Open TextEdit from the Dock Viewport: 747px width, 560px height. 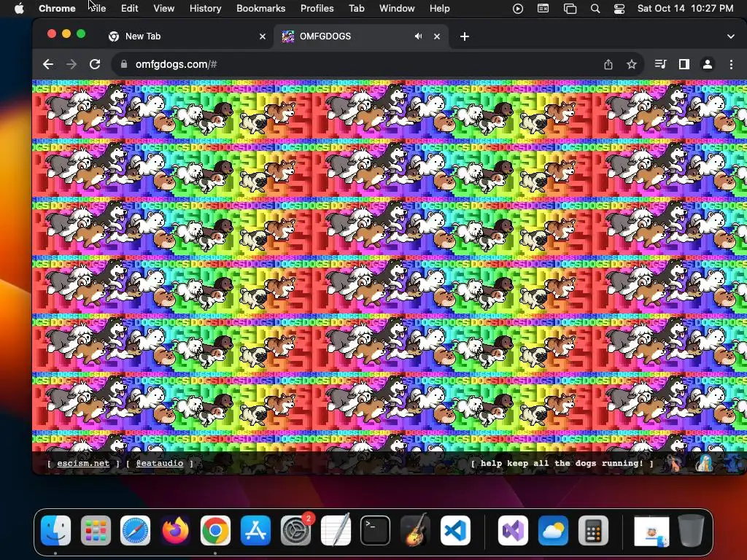tap(336, 529)
